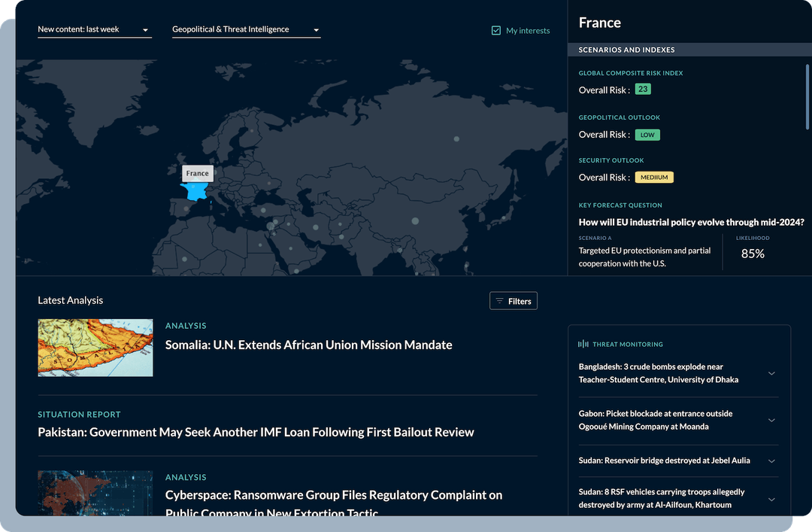Image resolution: width=812 pixels, height=532 pixels.
Task: Click the checkbox icon beside My interests label
Action: 496,30
